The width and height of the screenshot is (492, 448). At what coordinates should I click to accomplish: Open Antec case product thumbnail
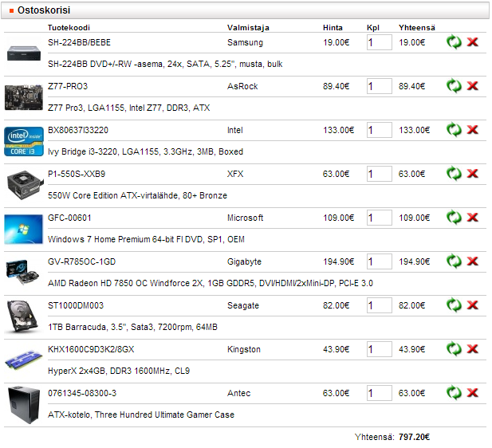24,405
